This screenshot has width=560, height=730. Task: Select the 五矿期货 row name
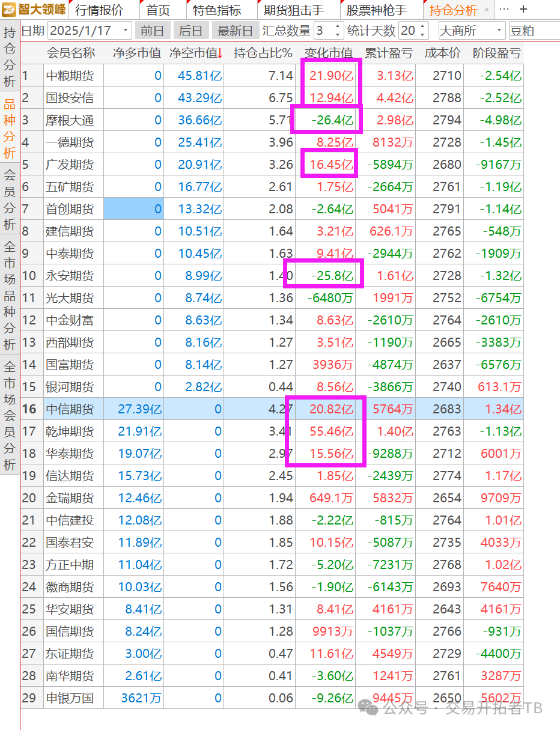tap(70, 187)
